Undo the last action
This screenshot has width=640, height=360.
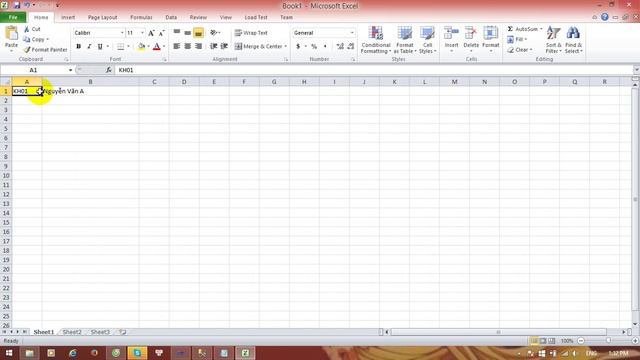tap(27, 5)
